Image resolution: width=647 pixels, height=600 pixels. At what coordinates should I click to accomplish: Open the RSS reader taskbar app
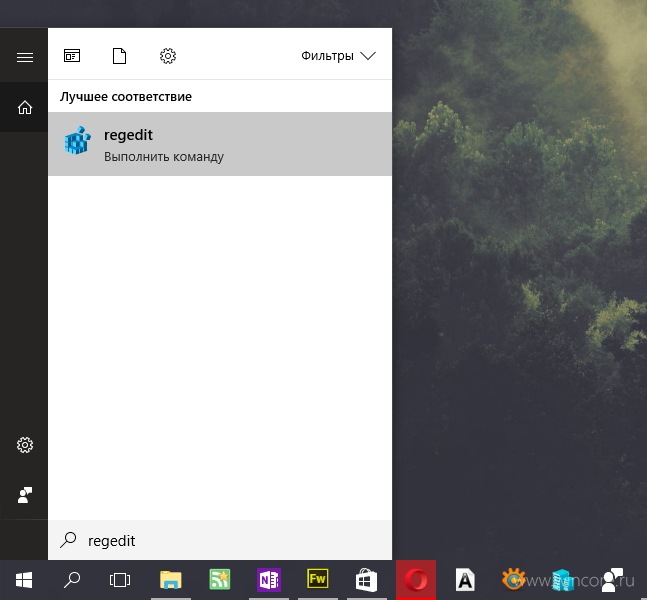pyautogui.click(x=220, y=579)
